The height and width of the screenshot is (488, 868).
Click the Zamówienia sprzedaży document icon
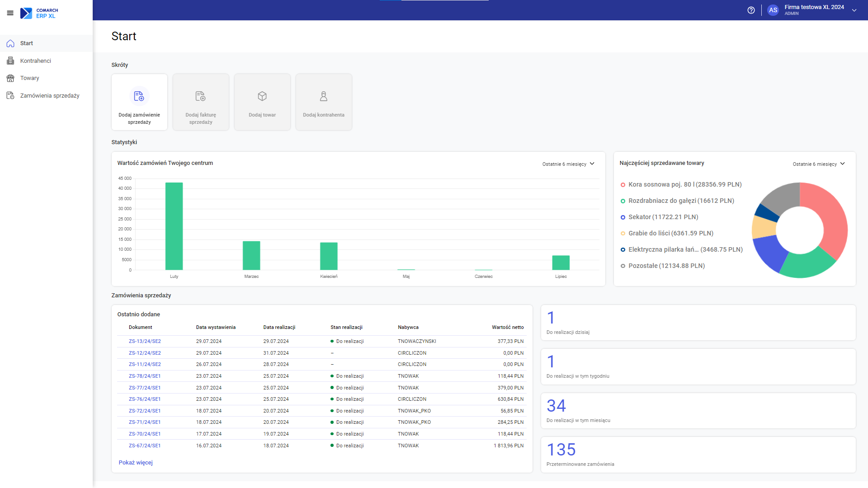[x=10, y=95]
